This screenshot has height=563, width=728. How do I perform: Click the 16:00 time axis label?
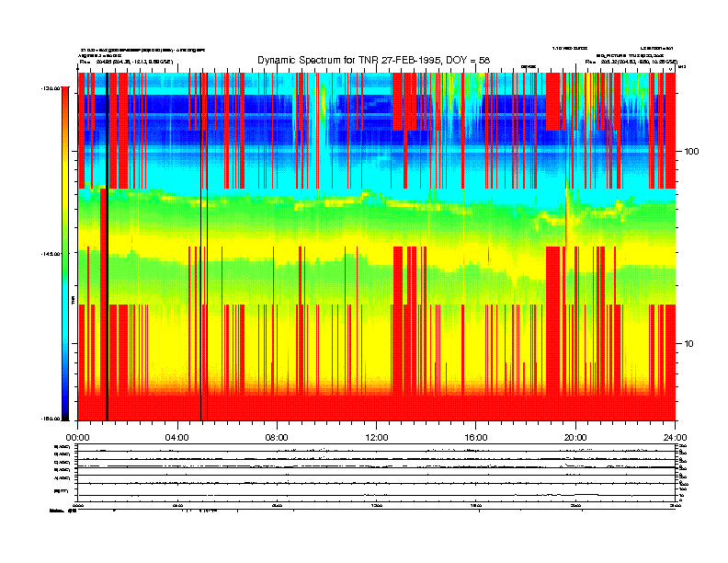476,426
